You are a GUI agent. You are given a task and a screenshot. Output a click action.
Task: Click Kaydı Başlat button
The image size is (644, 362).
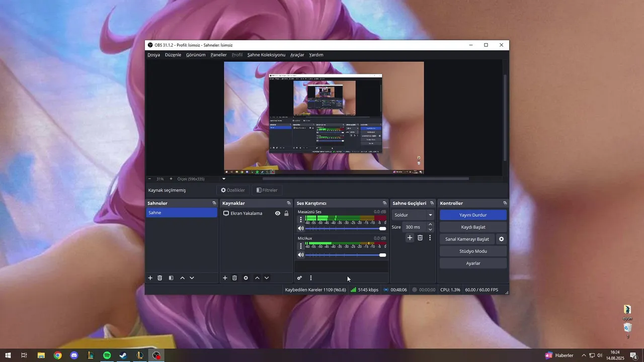[473, 227]
